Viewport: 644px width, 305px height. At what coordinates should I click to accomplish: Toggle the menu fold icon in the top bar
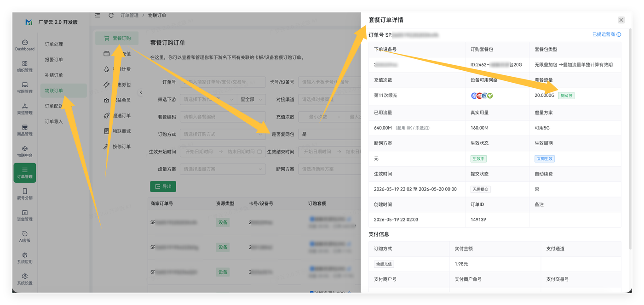coord(98,15)
